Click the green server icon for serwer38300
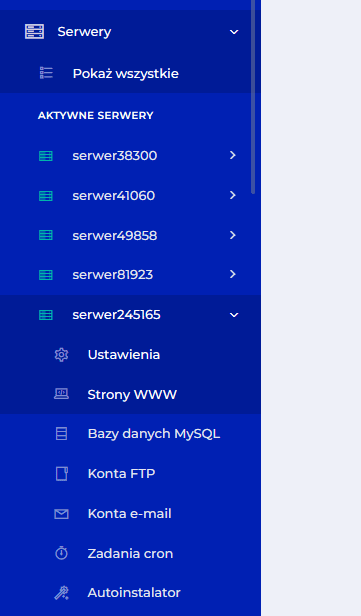Viewport: 361px width, 616px height. pos(46,156)
